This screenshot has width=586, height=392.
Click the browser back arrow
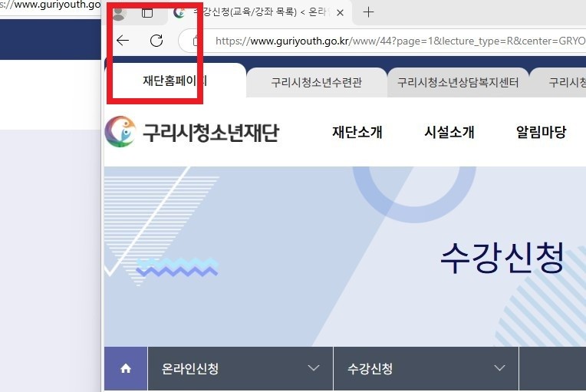click(x=123, y=41)
